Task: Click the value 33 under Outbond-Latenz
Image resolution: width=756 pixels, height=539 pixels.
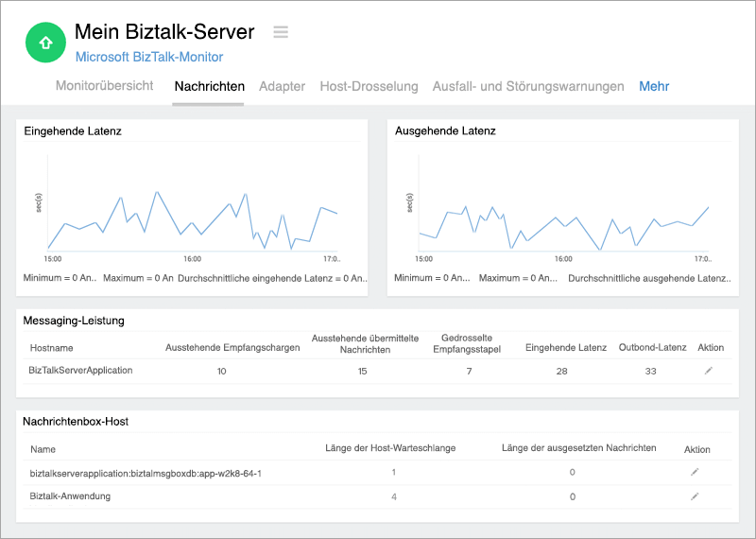Action: [650, 371]
